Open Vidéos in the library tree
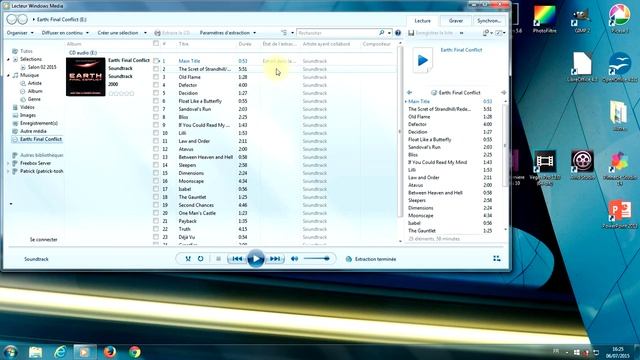 click(27, 107)
